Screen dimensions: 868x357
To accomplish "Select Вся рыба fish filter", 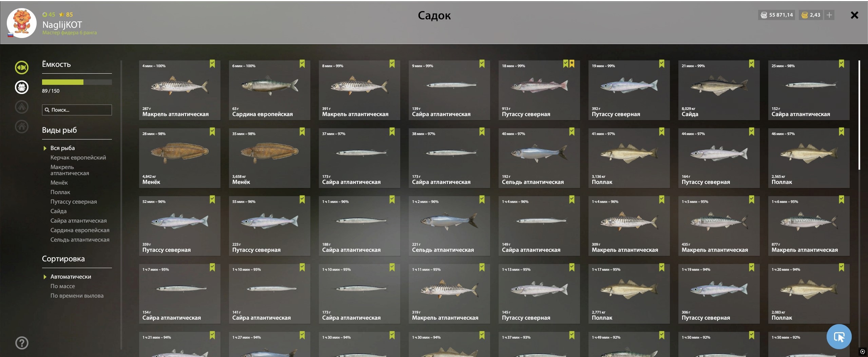I will (62, 148).
